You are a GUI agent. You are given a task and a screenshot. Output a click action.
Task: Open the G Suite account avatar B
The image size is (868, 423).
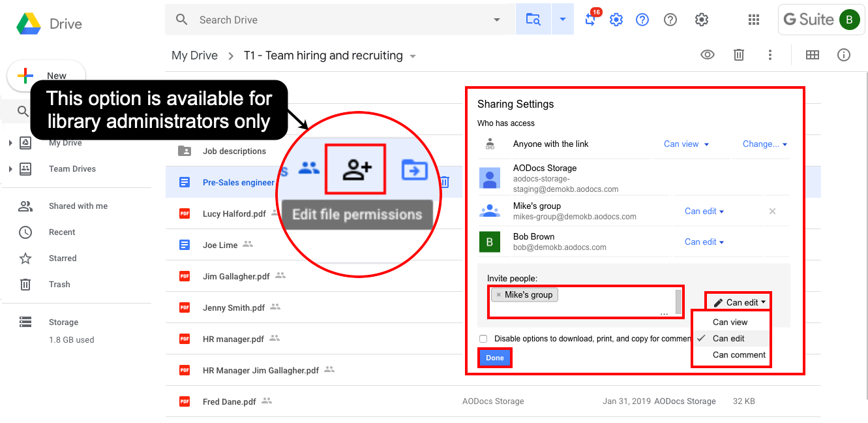[x=849, y=20]
